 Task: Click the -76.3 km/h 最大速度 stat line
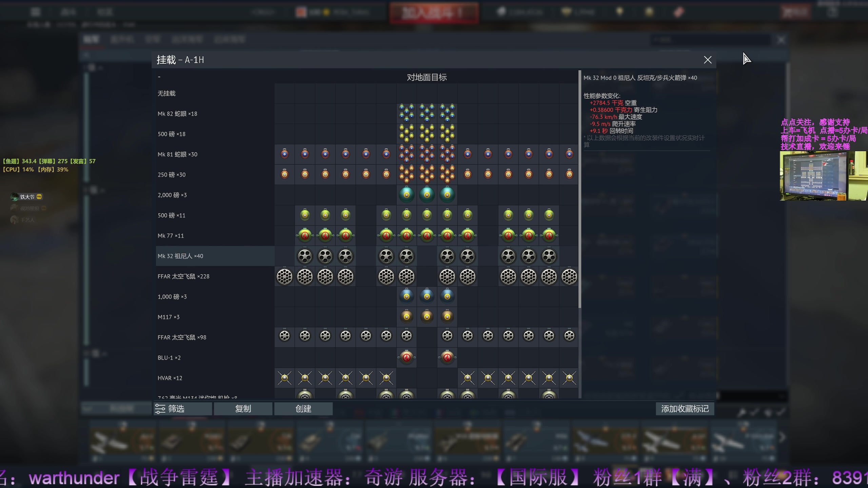(x=616, y=117)
